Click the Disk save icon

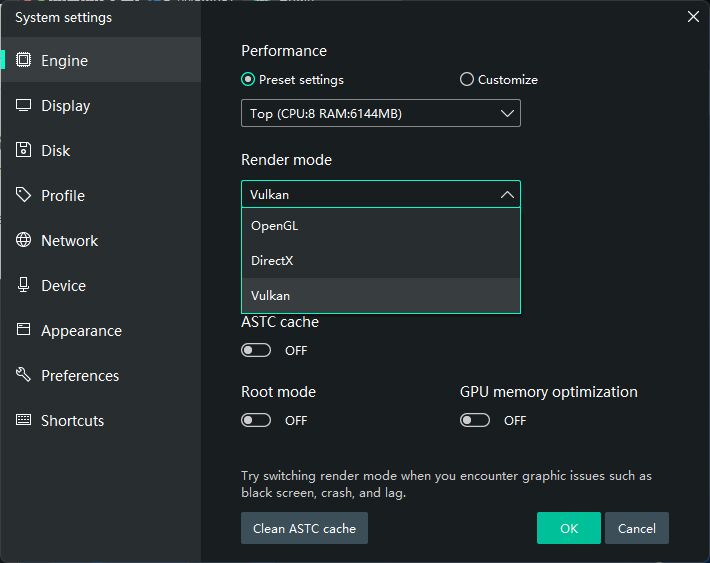click(24, 150)
